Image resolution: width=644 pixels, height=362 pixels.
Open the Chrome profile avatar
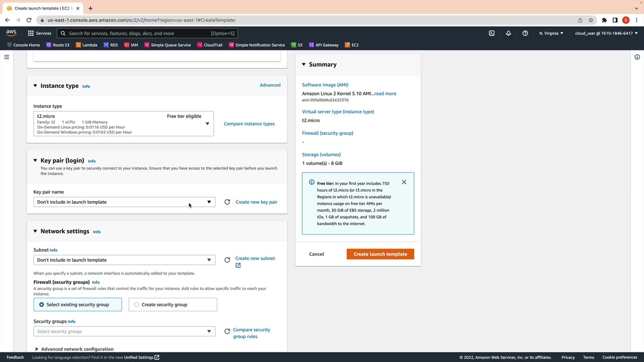tap(626, 20)
